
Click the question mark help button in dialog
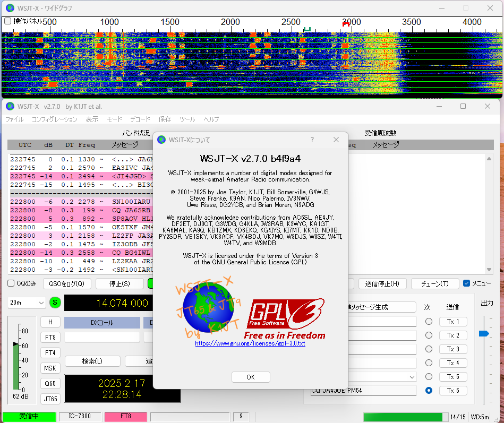coord(312,140)
